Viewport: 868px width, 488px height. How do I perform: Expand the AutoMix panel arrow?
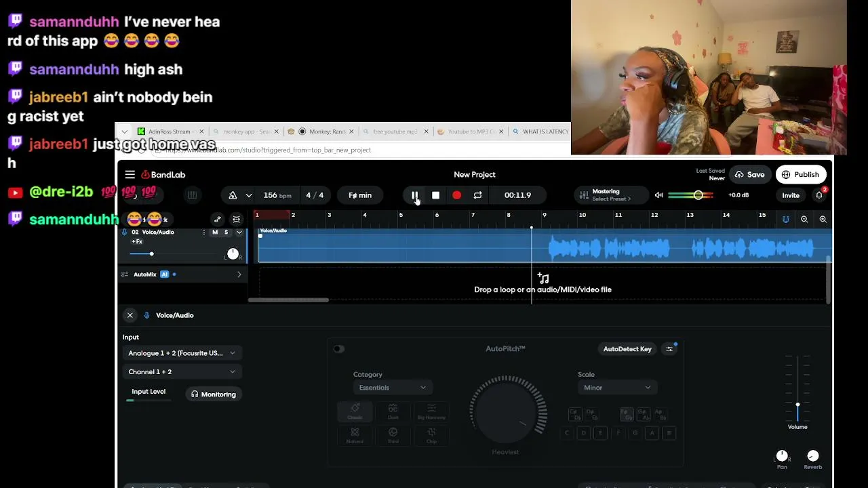239,274
